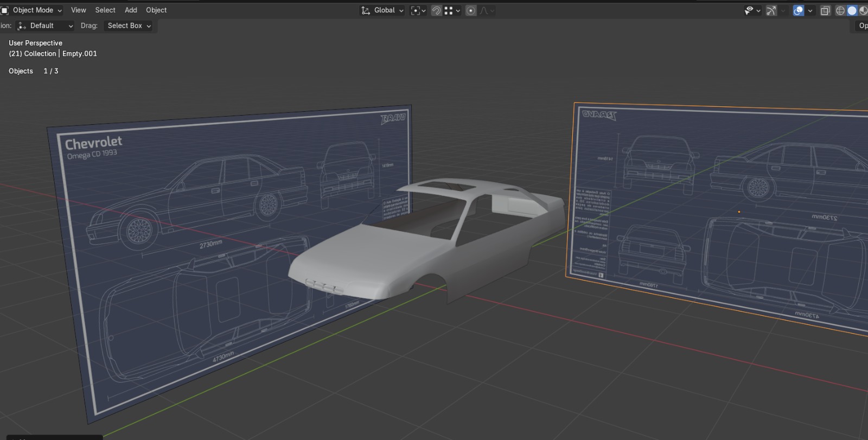Screen dimensions: 868x440
Task: Toggle proportional editing
Action: [x=471, y=10]
